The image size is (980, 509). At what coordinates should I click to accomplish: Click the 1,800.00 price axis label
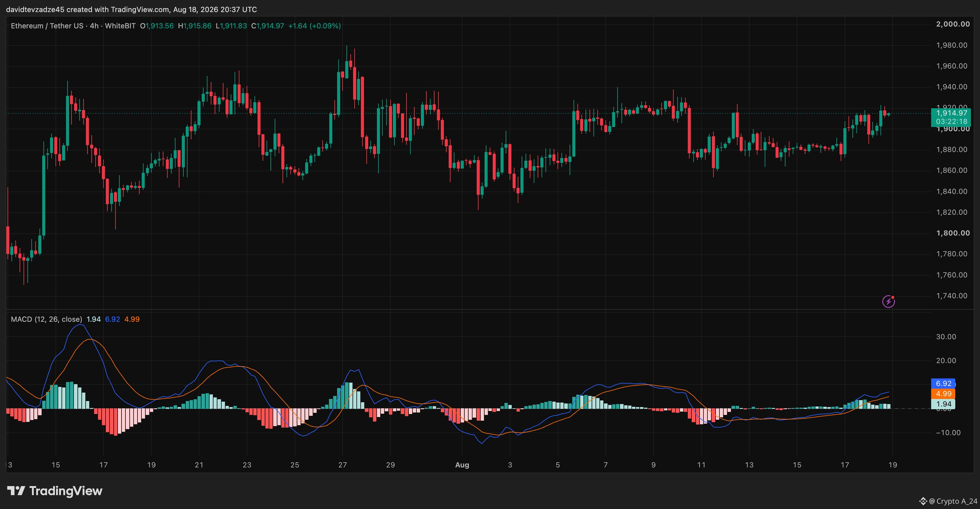pyautogui.click(x=953, y=233)
